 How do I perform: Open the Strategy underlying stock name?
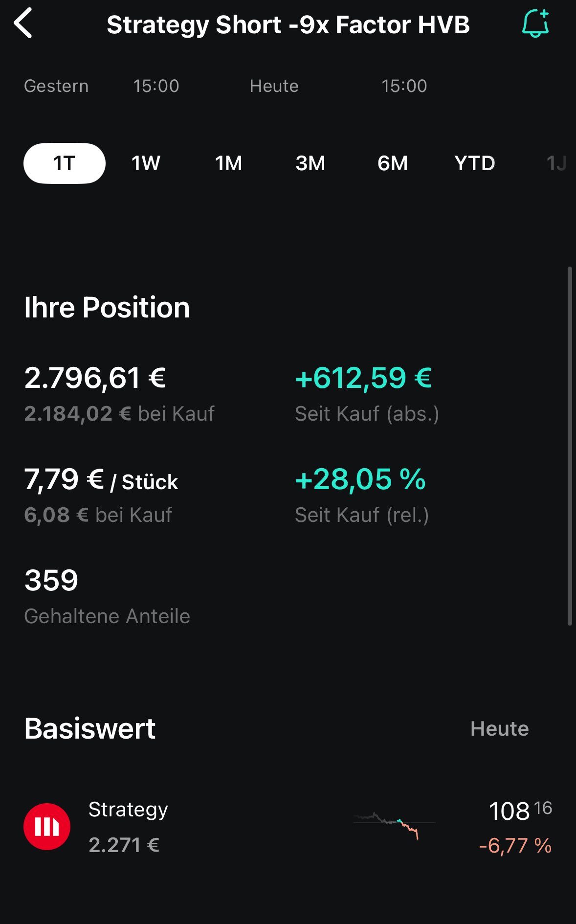click(128, 810)
